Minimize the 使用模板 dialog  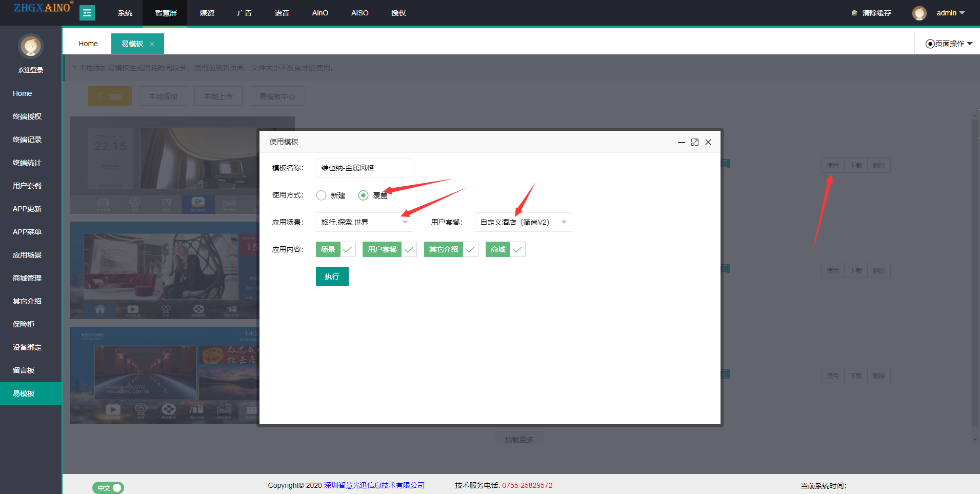(x=681, y=143)
